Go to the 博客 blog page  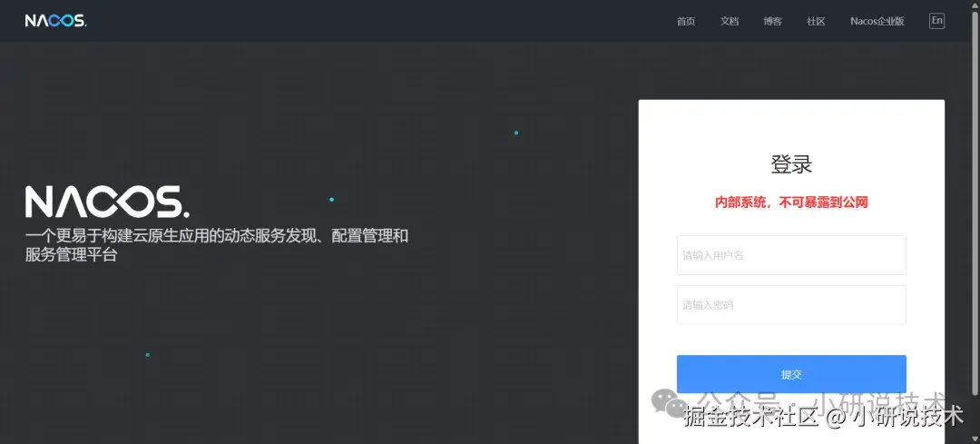(x=772, y=21)
